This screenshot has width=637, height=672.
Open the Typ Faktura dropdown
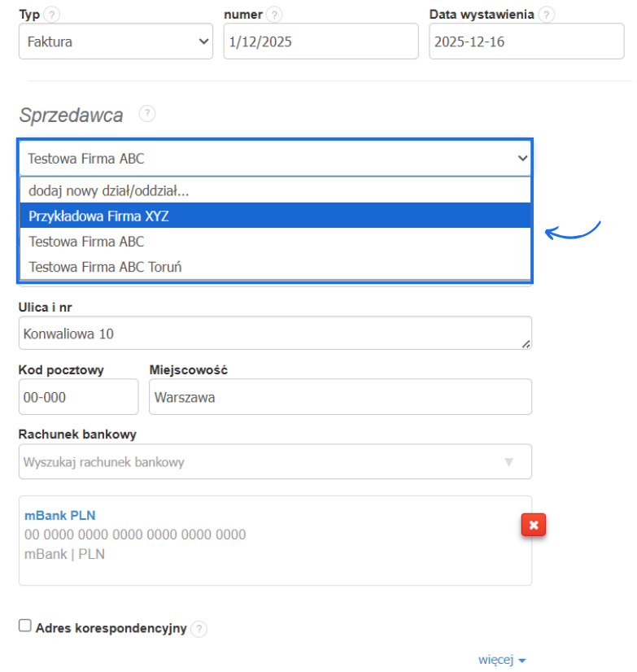pyautogui.click(x=116, y=41)
